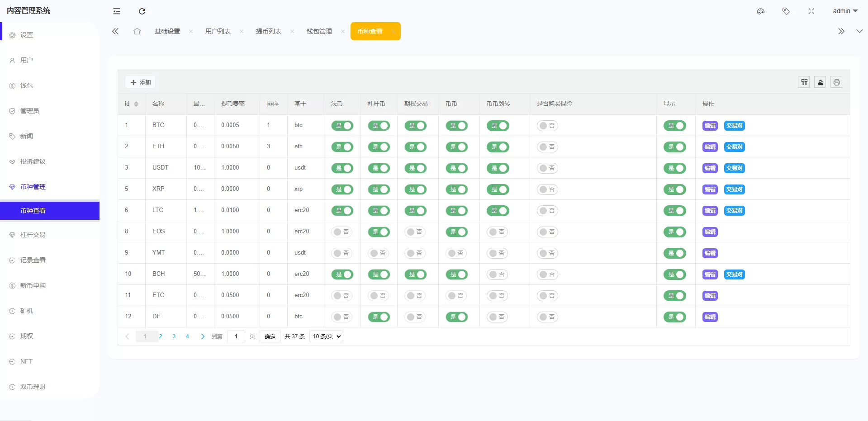Enable 是否购买保险 for the ETH row
Image resolution: width=868 pixels, height=421 pixels.
tap(547, 147)
